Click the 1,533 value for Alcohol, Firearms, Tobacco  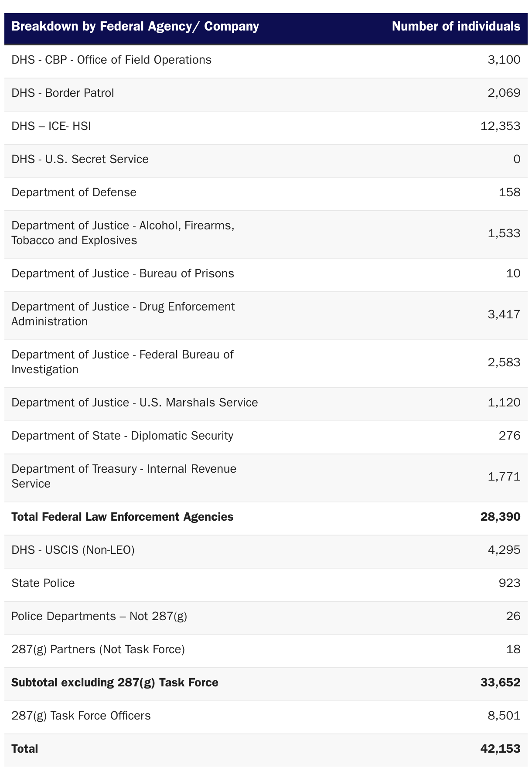504,233
